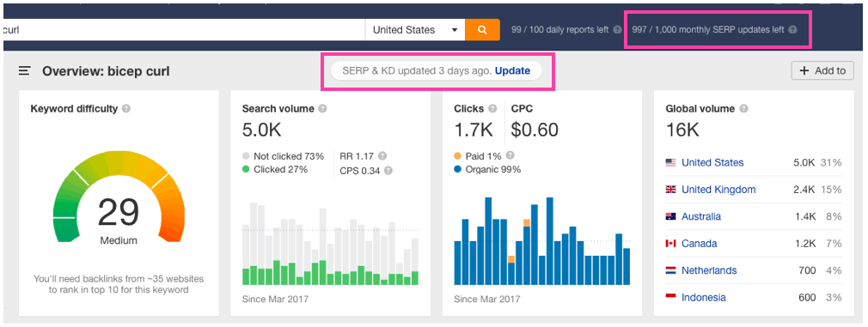The image size is (868, 327).
Task: Open help icon for monthly SERP updates
Action: point(792,30)
